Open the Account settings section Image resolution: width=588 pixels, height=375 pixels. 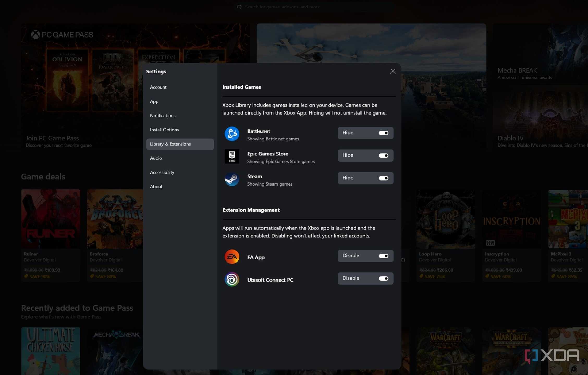180,87
